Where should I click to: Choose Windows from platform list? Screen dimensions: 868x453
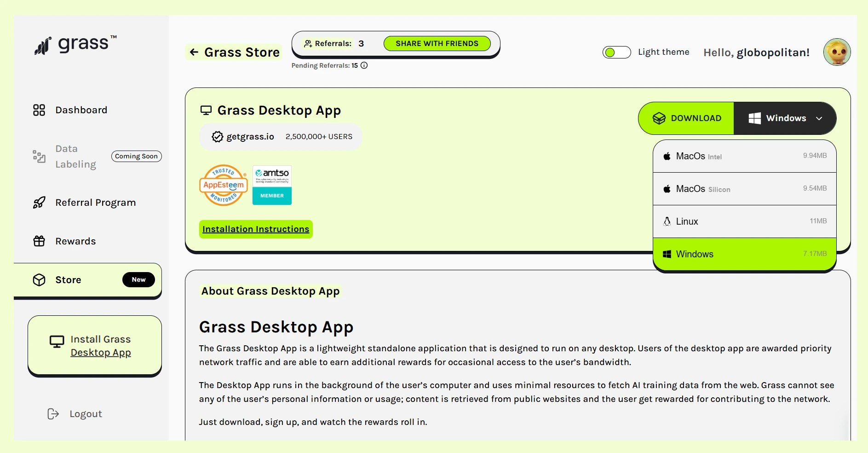[745, 254]
